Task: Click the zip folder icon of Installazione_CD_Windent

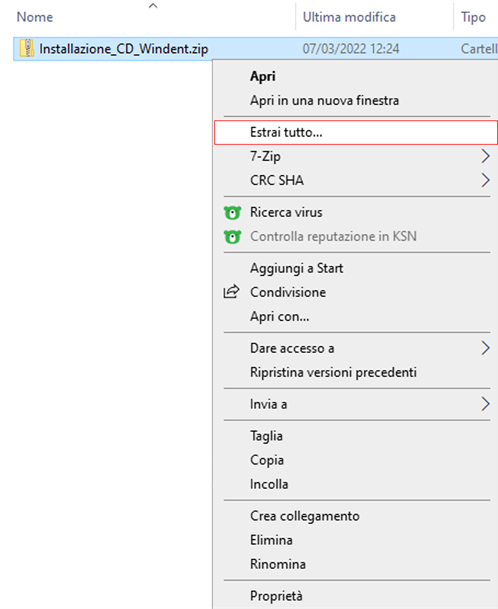Action: [x=27, y=49]
